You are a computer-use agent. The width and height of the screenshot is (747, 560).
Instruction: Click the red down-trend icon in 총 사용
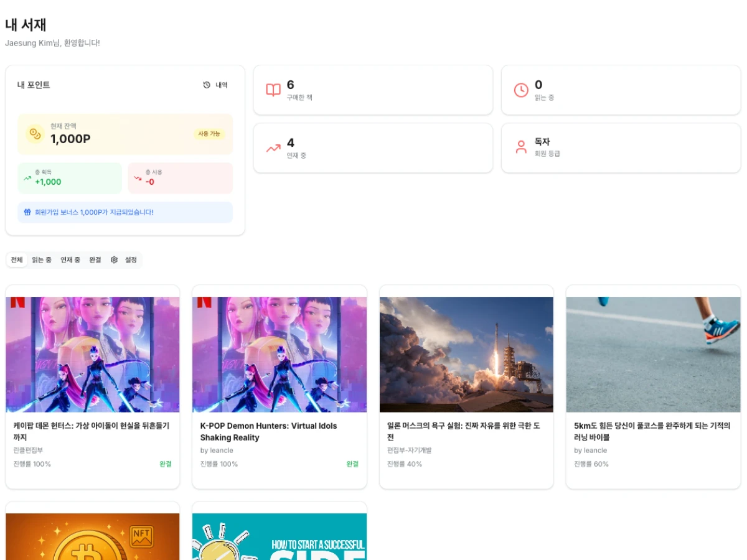point(138,178)
